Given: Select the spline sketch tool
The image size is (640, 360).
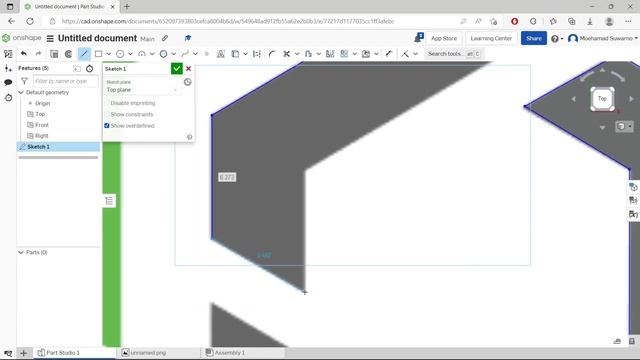Looking at the screenshot, I should (185, 54).
